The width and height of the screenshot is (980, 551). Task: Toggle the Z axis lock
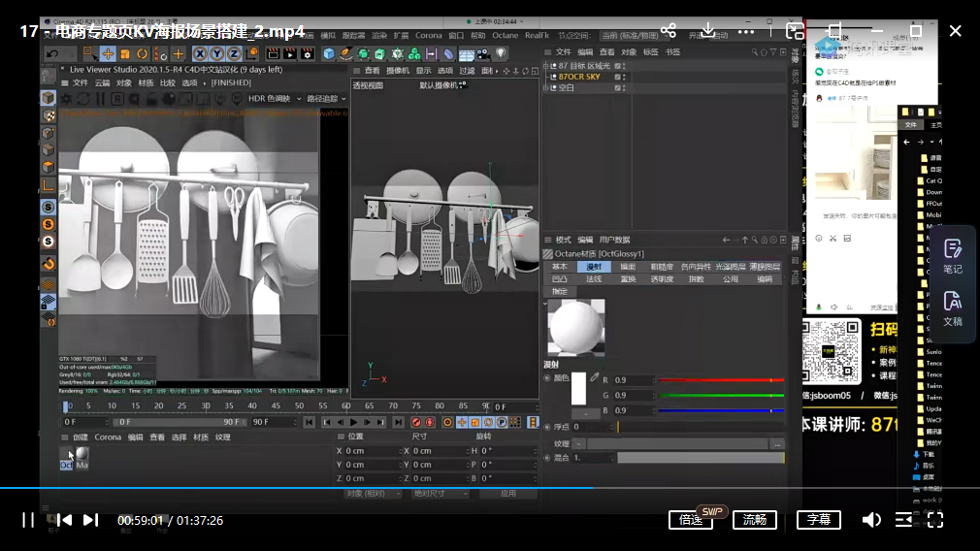(234, 53)
